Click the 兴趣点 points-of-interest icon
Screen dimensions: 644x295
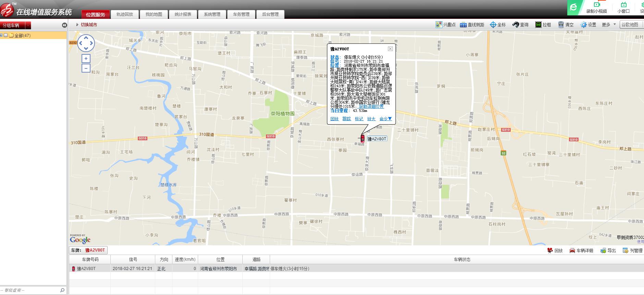pyautogui.click(x=439, y=25)
